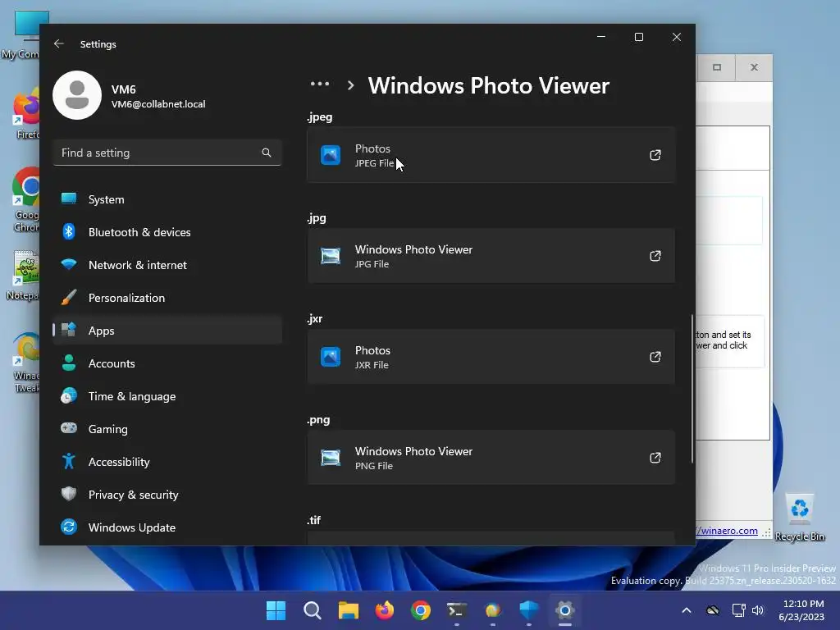The image size is (840, 630).
Task: Click the open-external icon for JPEG File
Action: pos(655,155)
